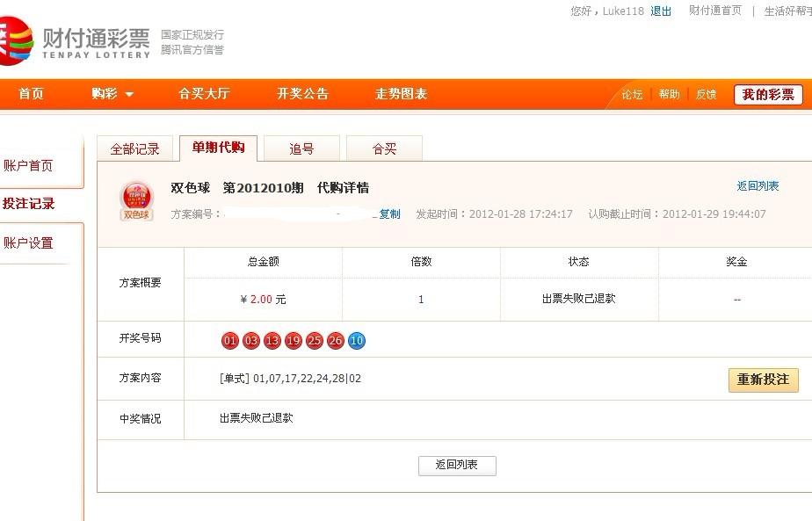Click the 生活好帮手 link
This screenshot has height=521, width=812.
pos(788,11)
